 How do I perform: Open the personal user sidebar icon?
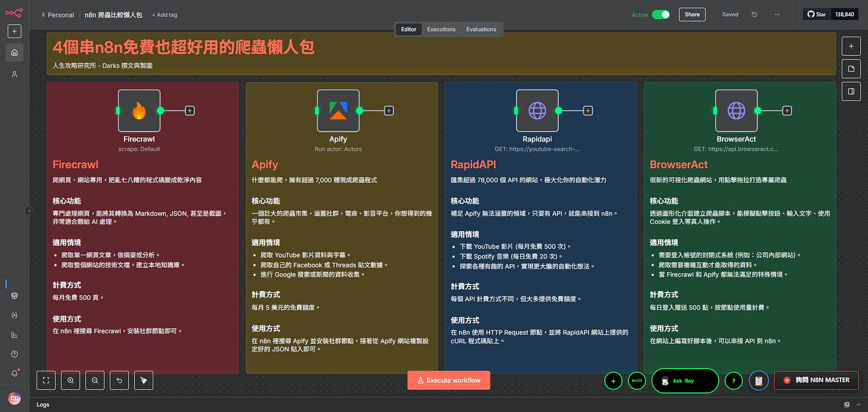click(x=14, y=74)
